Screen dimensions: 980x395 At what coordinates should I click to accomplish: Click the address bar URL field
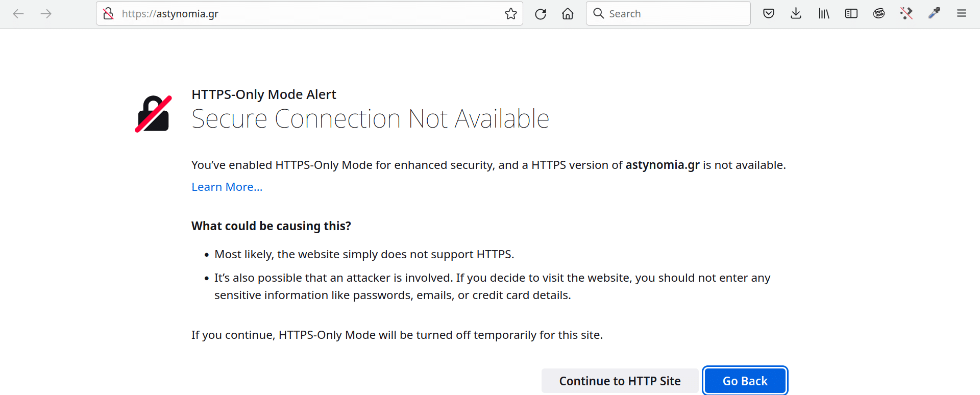[309, 14]
